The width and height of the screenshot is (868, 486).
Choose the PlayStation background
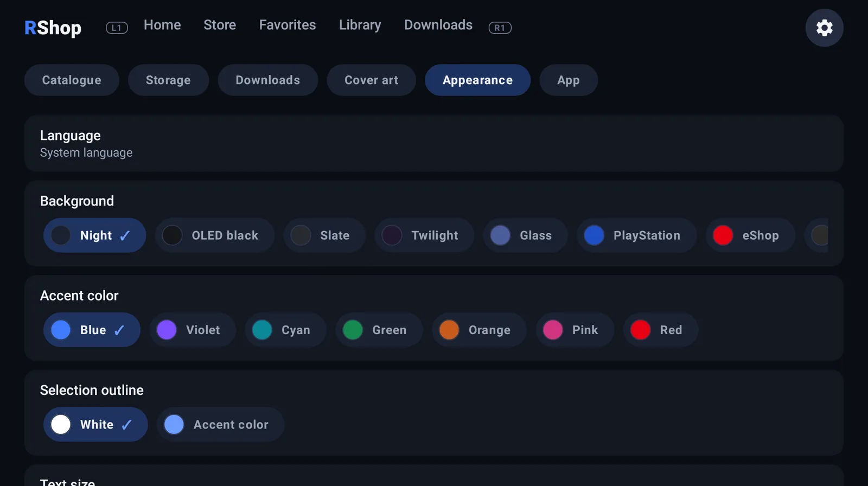(636, 235)
